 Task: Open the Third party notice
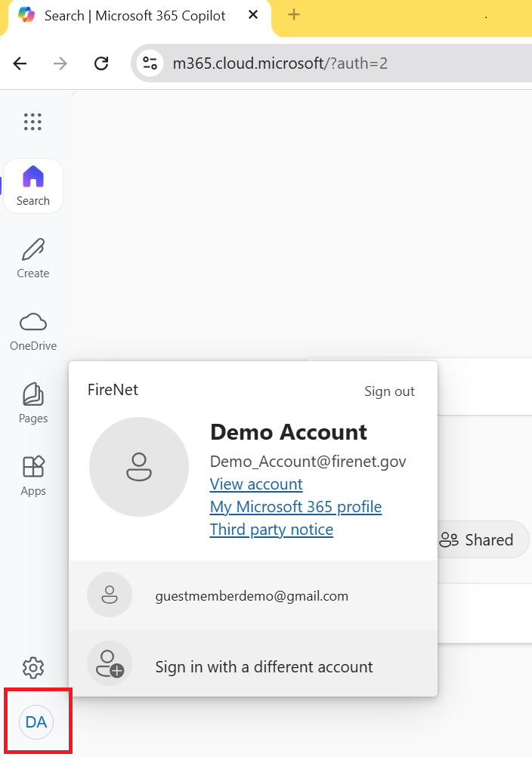[x=271, y=530]
